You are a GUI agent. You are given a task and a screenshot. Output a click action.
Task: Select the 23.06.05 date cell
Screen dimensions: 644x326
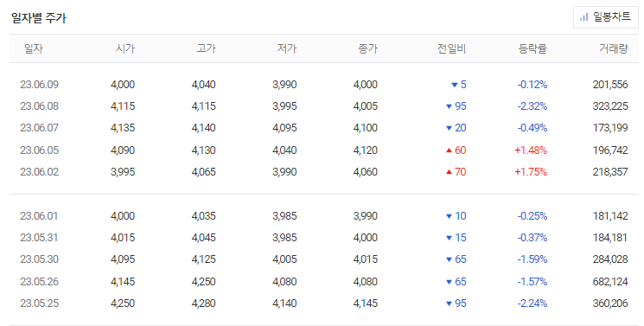click(x=40, y=150)
